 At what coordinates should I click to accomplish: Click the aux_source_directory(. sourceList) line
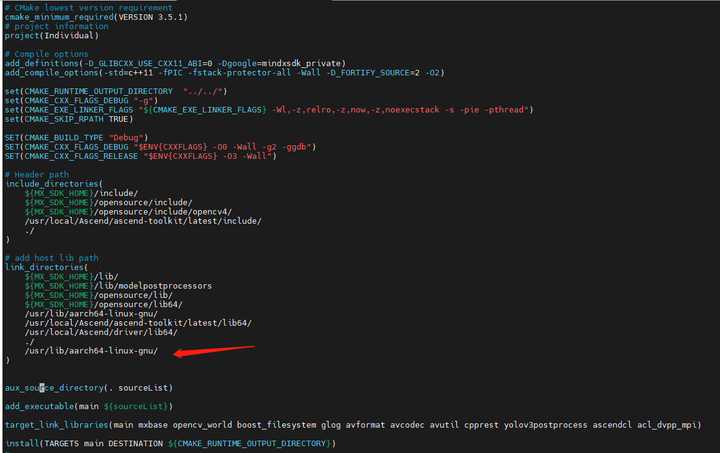[x=89, y=388]
